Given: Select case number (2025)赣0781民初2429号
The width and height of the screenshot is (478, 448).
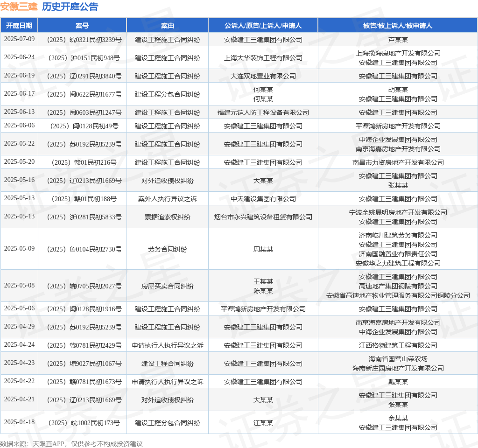Looking at the screenshot, I should coord(84,345).
